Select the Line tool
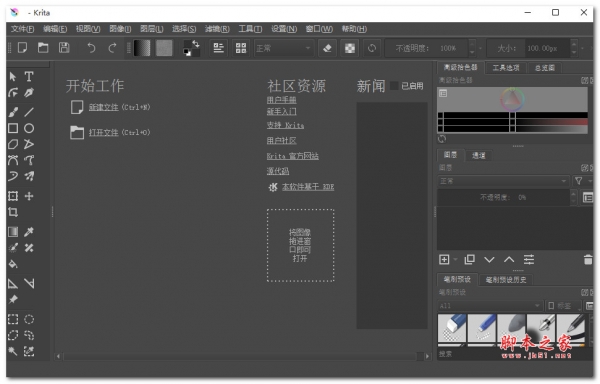 29,112
